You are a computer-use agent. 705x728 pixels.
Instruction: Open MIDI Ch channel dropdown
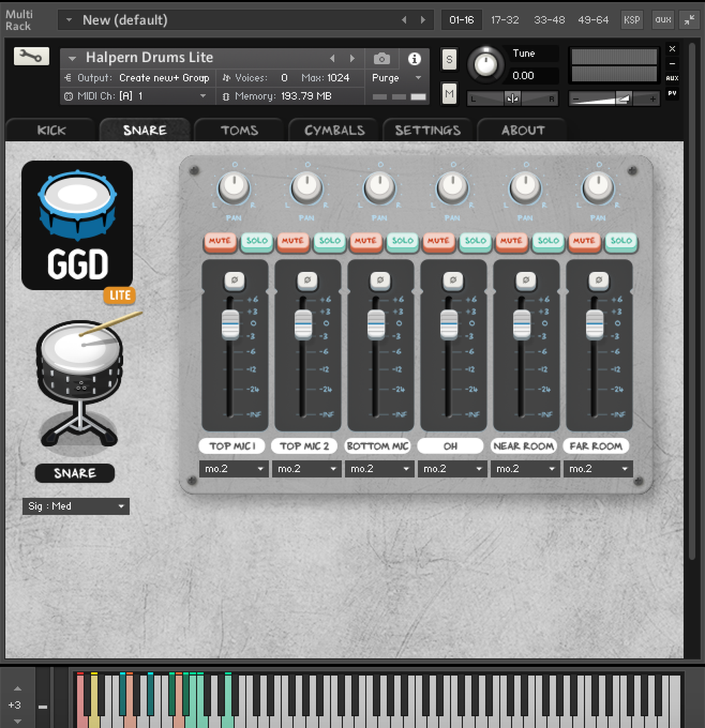[x=137, y=96]
